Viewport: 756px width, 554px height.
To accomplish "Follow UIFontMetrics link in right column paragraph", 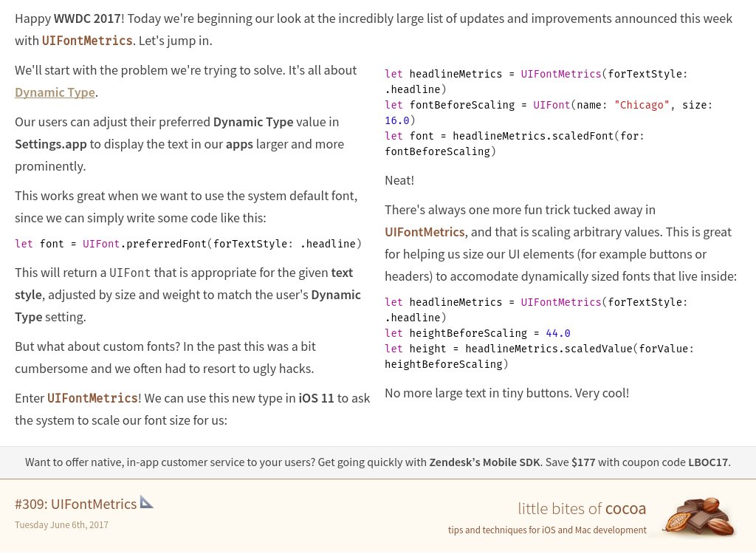I will point(425,232).
